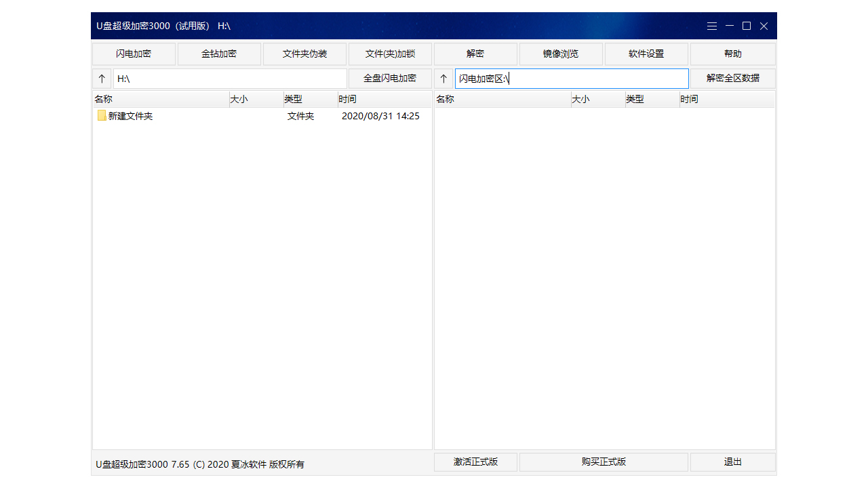Go up one level in the H:\ pane
The height and width of the screenshot is (488, 868).
click(x=102, y=79)
